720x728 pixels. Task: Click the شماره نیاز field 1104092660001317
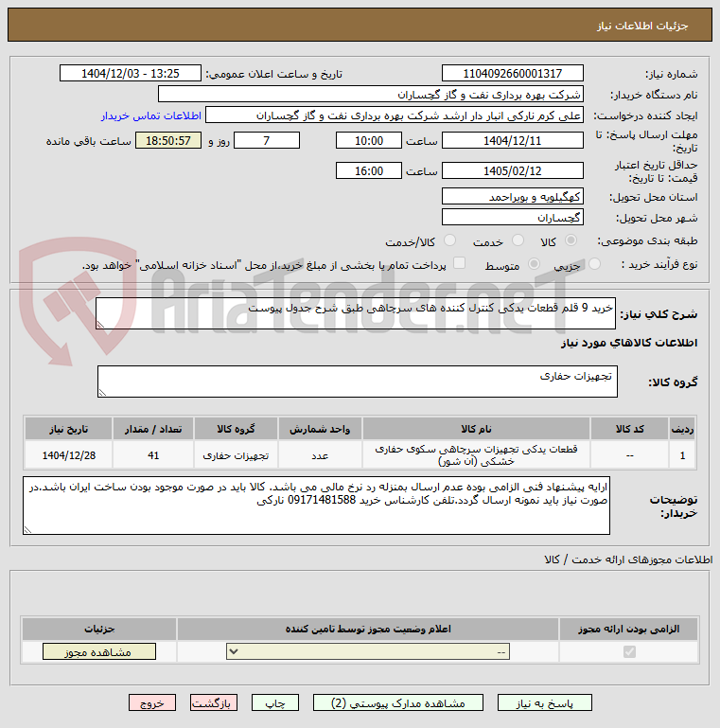513,73
